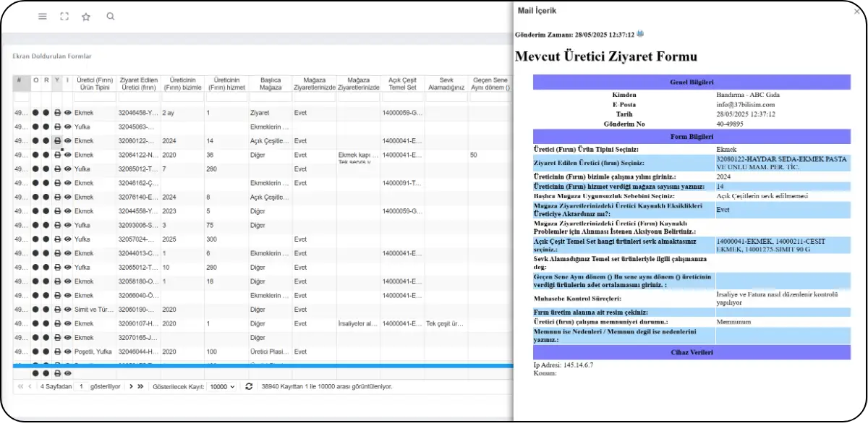Click the 'Poşetli, Yufka' product type cell
Screen dimensions: 868x434
[93, 352]
